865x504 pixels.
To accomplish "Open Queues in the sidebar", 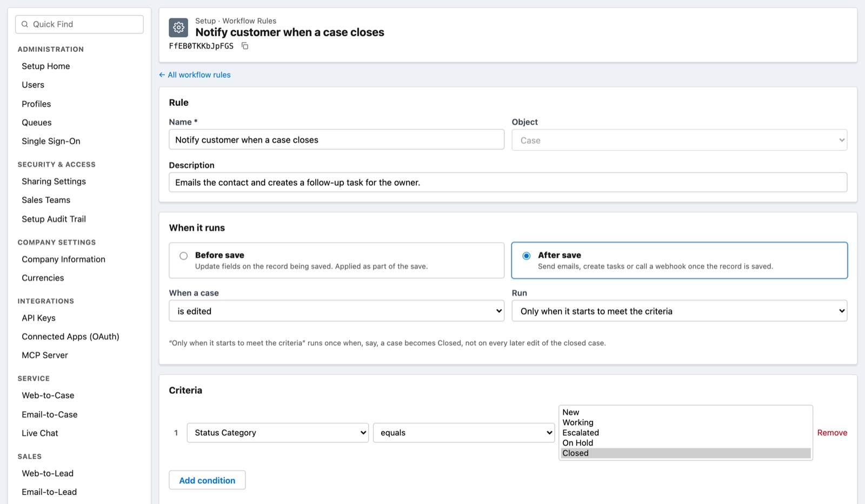I will pos(37,123).
